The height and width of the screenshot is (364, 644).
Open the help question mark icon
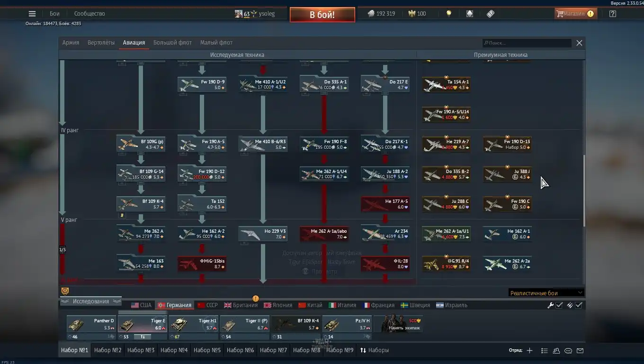[x=613, y=14]
